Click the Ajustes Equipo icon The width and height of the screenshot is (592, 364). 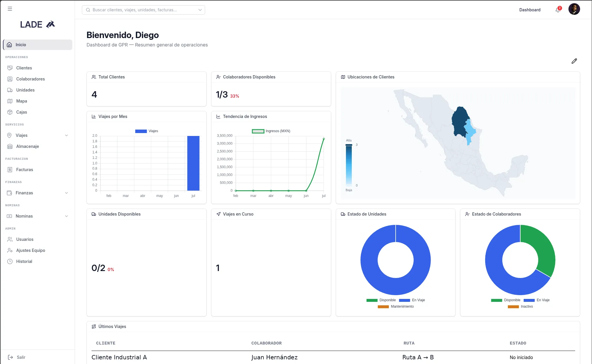pyautogui.click(x=10, y=250)
